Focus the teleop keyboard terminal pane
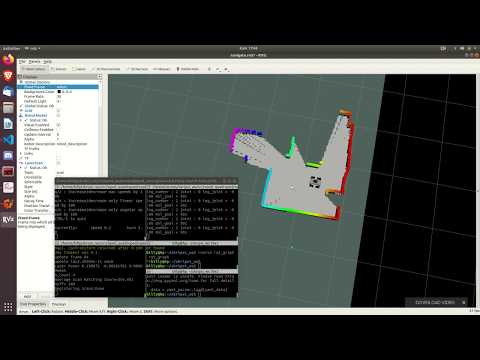The image size is (480, 360). coord(99,214)
